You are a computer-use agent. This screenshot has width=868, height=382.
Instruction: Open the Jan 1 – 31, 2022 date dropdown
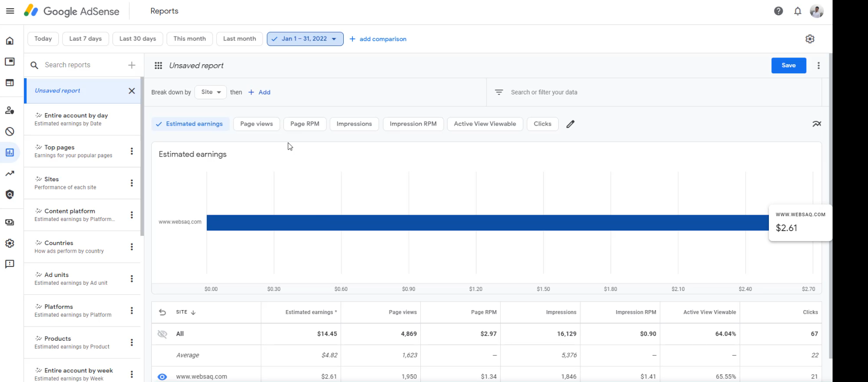[x=305, y=39]
